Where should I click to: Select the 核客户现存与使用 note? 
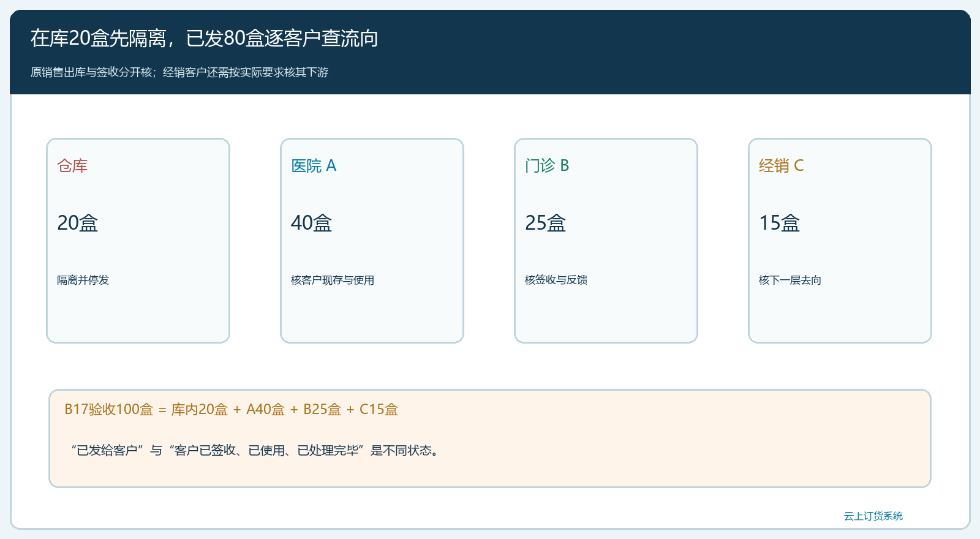(x=333, y=280)
